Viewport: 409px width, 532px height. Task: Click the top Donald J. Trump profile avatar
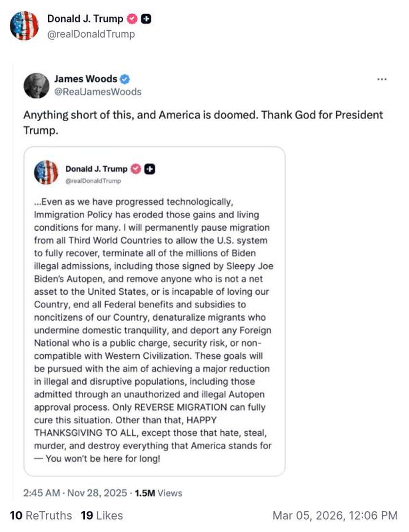24,25
